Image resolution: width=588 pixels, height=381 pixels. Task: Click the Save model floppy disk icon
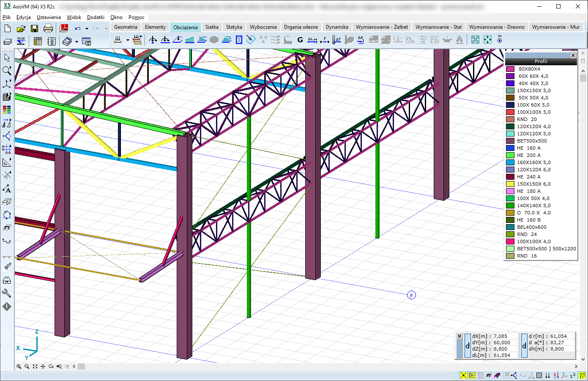click(34, 28)
